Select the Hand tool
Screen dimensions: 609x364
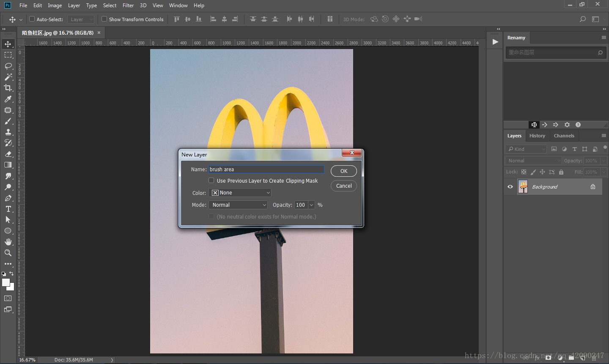(8, 242)
